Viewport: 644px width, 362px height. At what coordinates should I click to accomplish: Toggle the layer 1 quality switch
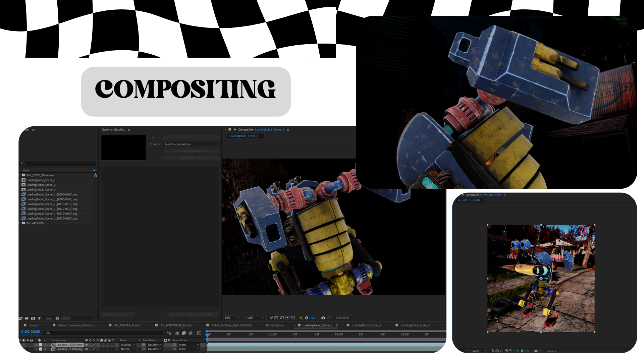[x=94, y=345]
